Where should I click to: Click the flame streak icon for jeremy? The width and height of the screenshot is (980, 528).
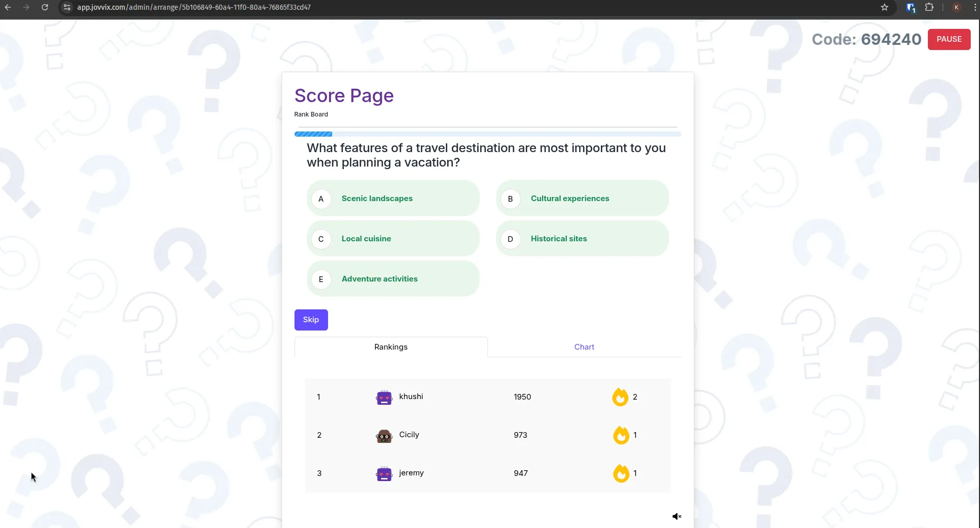point(621,473)
